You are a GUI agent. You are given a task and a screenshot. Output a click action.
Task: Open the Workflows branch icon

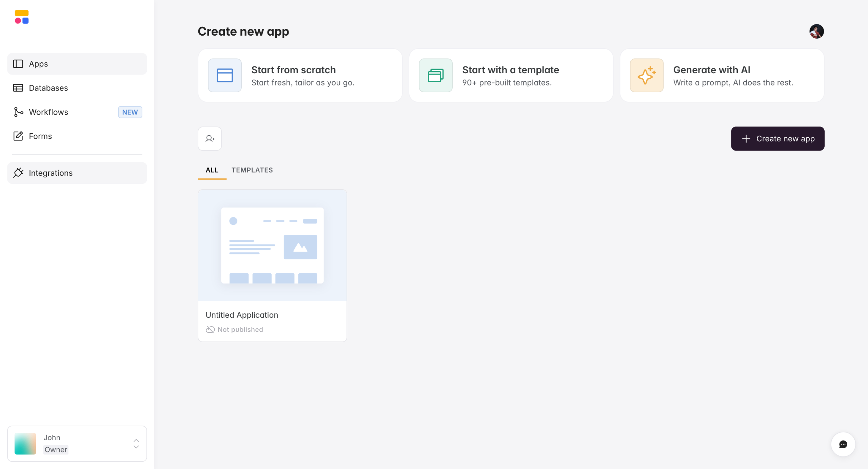(18, 112)
